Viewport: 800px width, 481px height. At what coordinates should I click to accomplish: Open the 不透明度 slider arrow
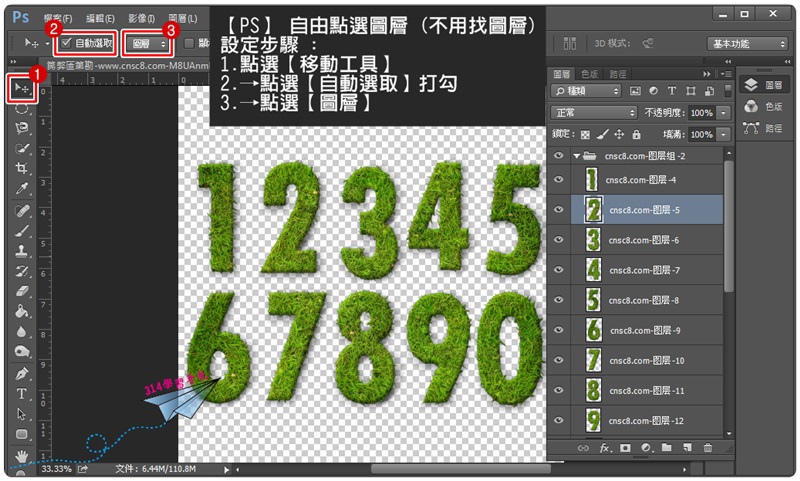723,113
